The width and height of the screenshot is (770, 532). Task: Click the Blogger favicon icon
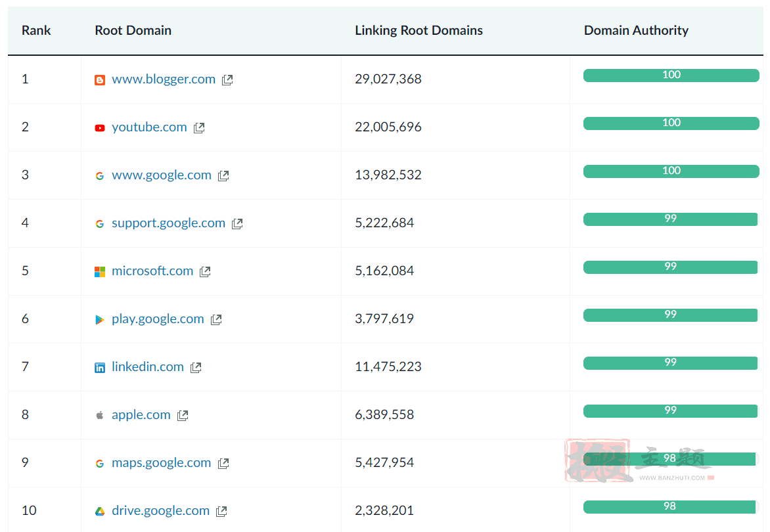100,80
